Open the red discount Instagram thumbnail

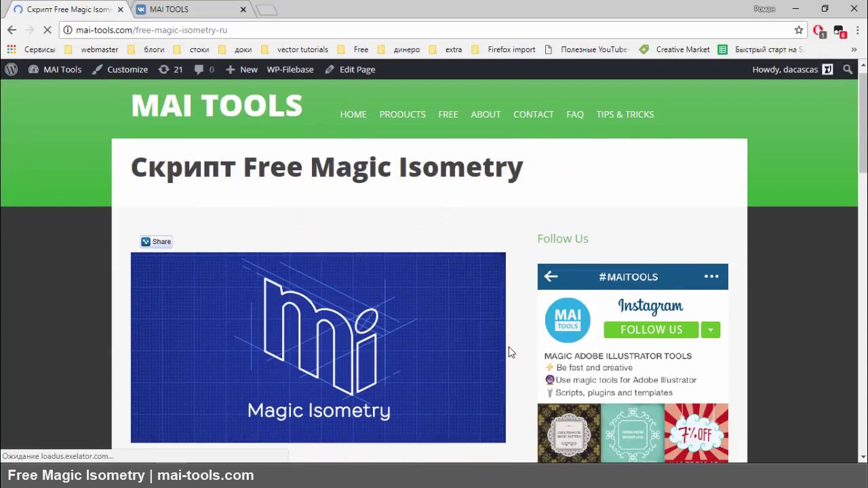[x=696, y=433]
